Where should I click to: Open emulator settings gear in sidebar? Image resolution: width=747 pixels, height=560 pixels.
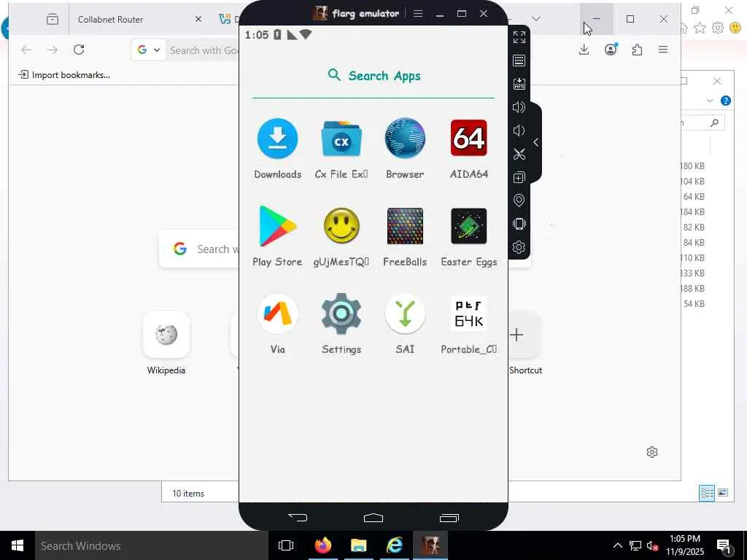[519, 247]
